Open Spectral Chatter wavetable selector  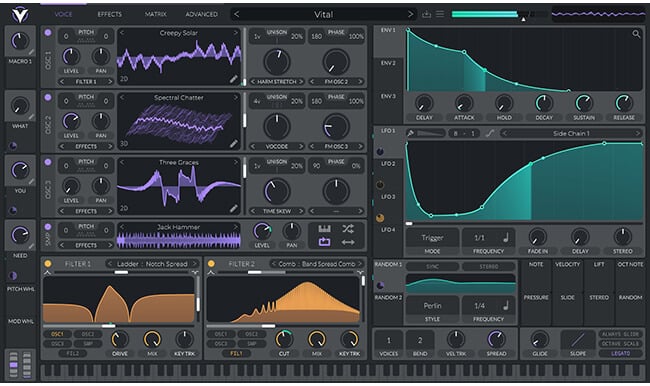pyautogui.click(x=179, y=97)
